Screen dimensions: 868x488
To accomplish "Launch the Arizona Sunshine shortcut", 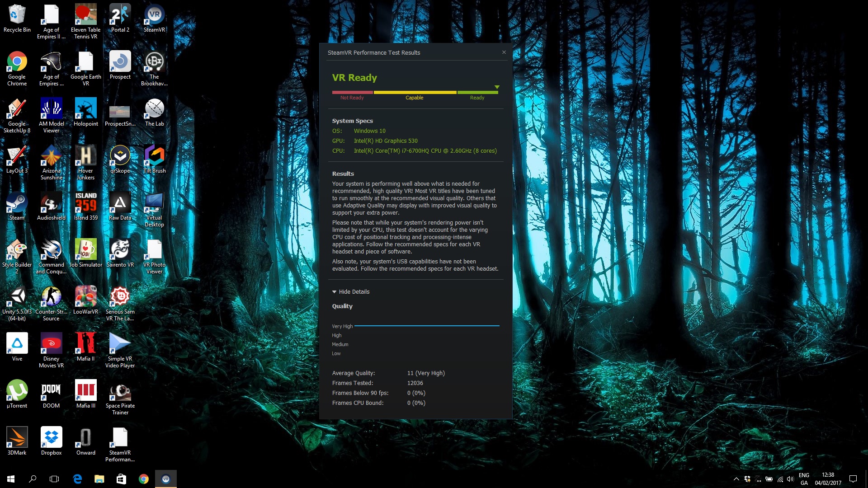I will (52, 163).
